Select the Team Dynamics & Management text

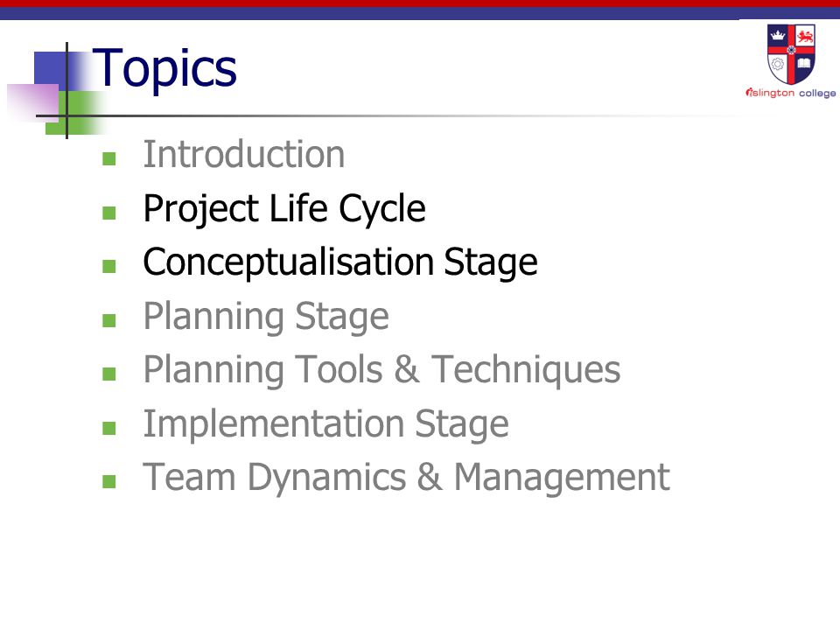(x=407, y=478)
